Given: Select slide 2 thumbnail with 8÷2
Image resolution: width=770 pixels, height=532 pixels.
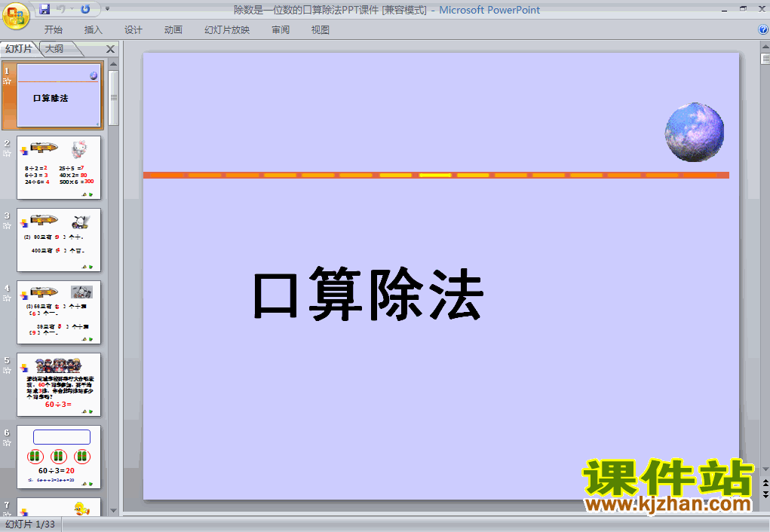Looking at the screenshot, I should pos(58,167).
